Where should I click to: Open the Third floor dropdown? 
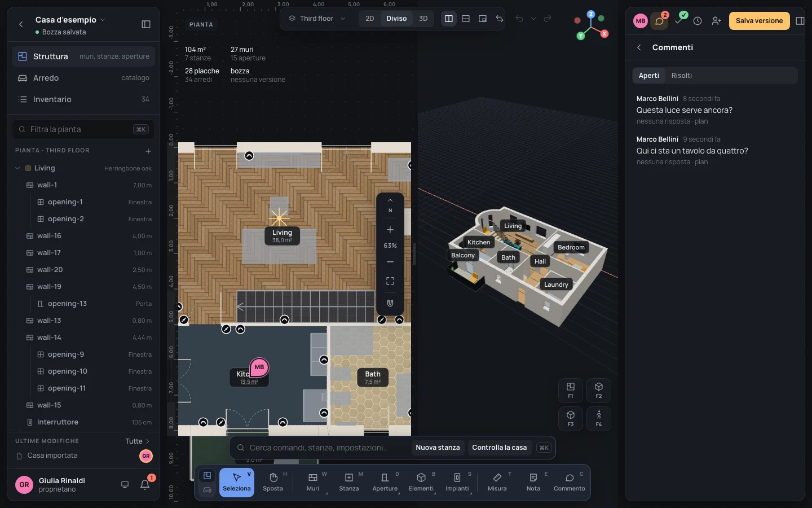[x=317, y=19]
